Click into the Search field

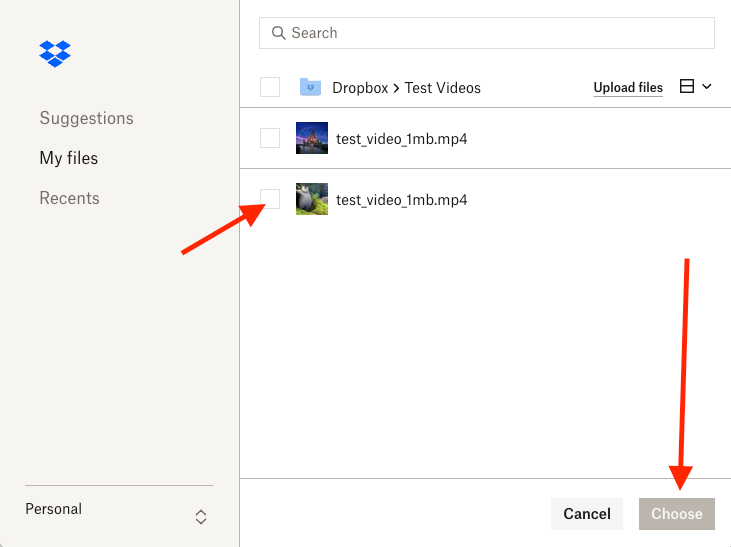487,33
